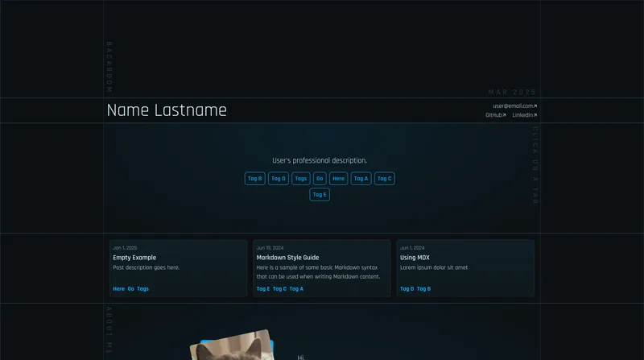
Task: Filter posts by Tag C button
Action: 385,179
